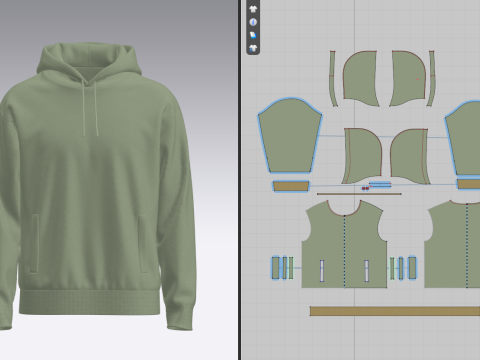Screen dimensions: 480x360
Task: Select the long tan hem band pattern piece
Action: (395, 311)
